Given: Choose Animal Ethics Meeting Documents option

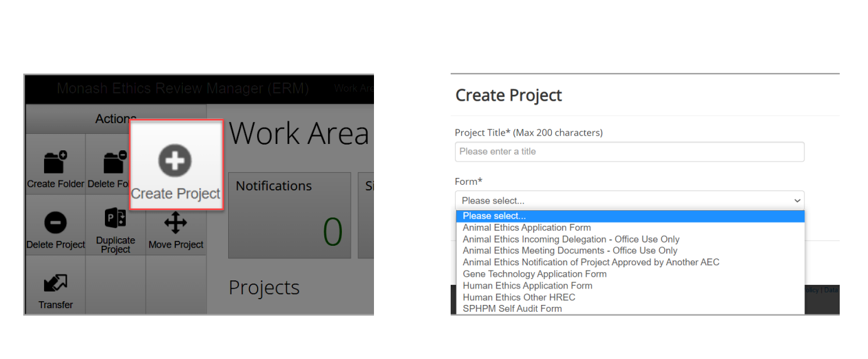Looking at the screenshot, I should point(569,251).
